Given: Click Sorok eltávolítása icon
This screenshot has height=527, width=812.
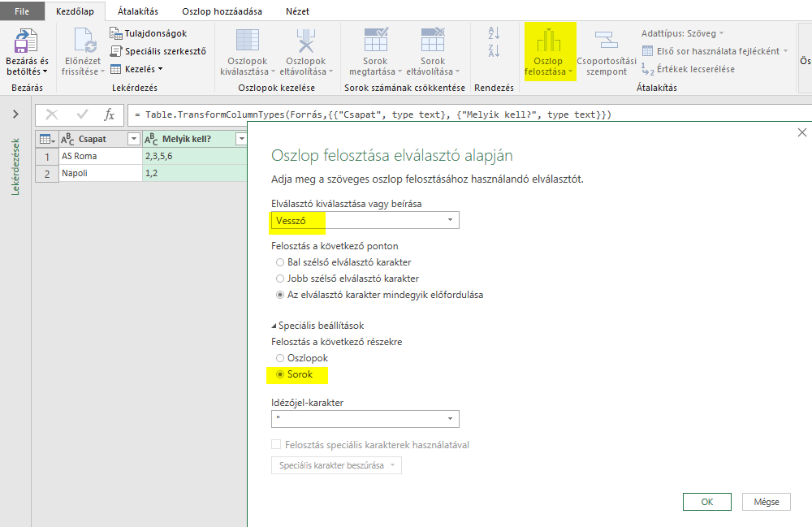Looking at the screenshot, I should tap(433, 40).
